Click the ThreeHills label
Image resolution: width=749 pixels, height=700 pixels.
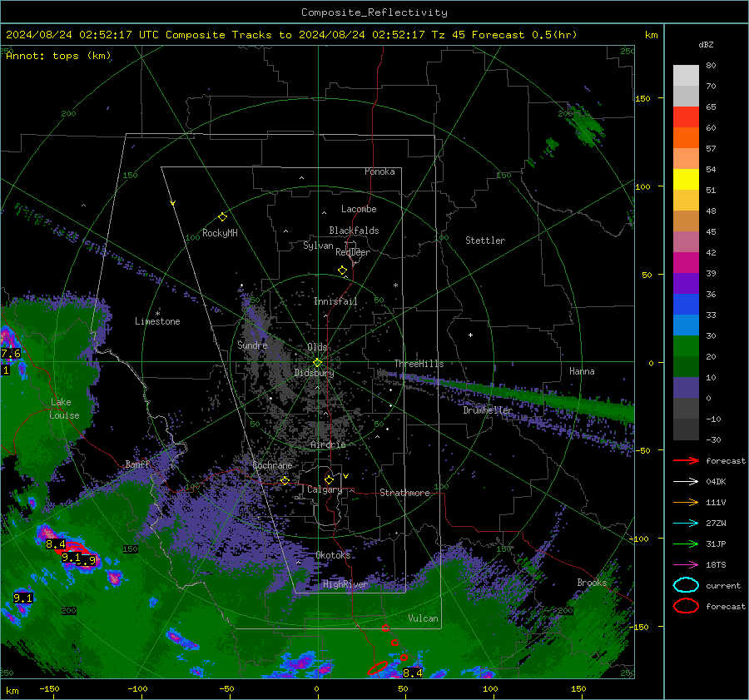coord(419,364)
